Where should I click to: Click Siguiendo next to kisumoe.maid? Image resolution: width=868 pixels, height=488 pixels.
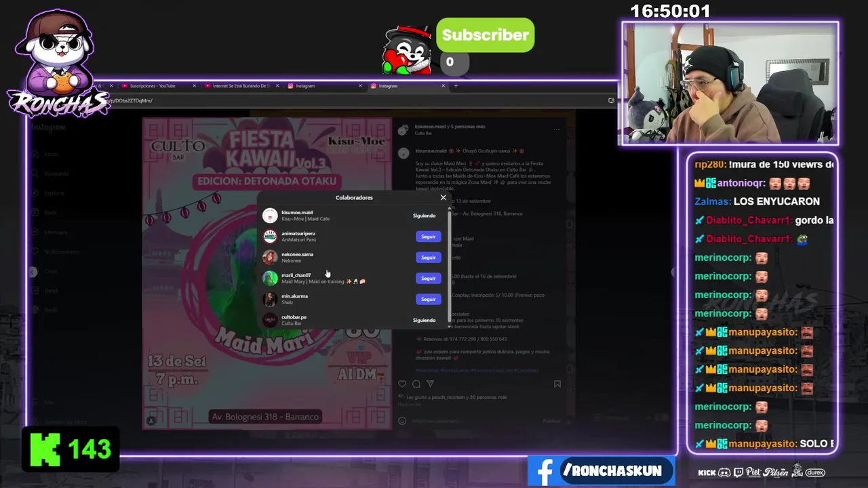(x=425, y=216)
